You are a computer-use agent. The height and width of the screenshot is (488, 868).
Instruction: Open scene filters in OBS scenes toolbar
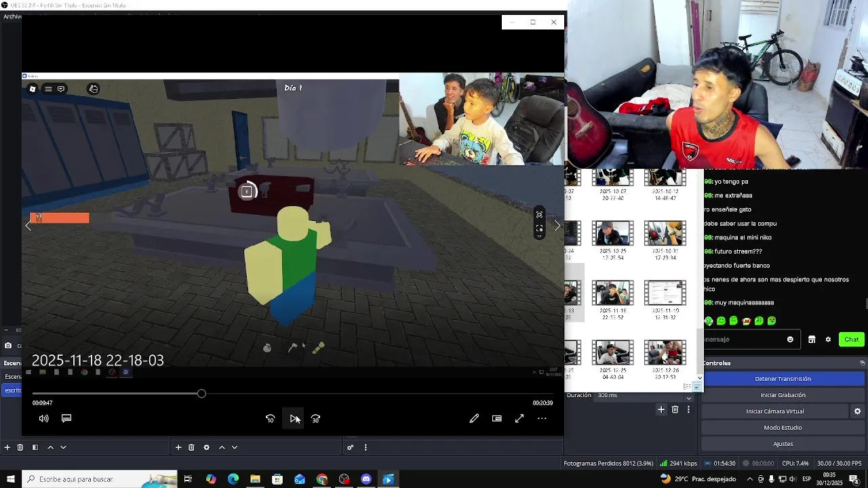pos(35,447)
